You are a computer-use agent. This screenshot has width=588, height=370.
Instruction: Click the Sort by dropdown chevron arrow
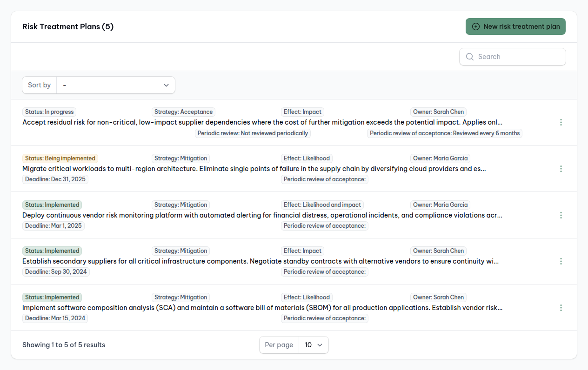166,85
